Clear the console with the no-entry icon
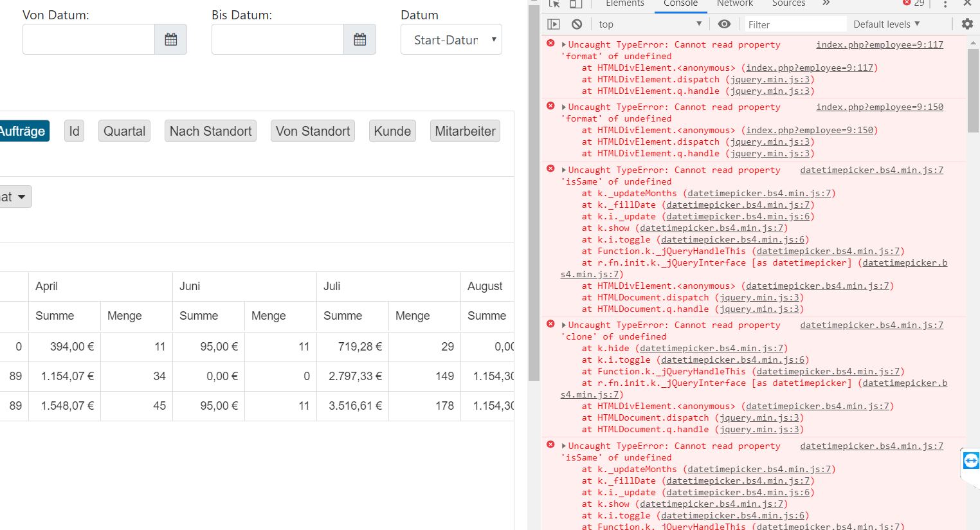Viewport: 980px width, 530px height. coord(576,24)
